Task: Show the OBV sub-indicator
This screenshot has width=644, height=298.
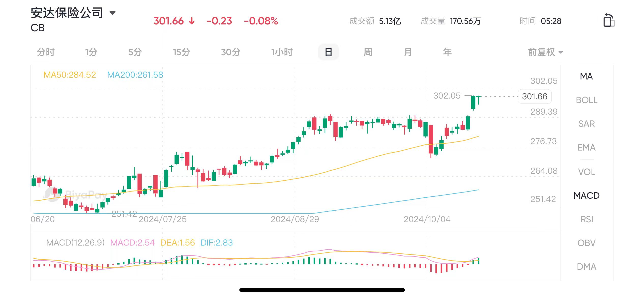Action: [587, 243]
